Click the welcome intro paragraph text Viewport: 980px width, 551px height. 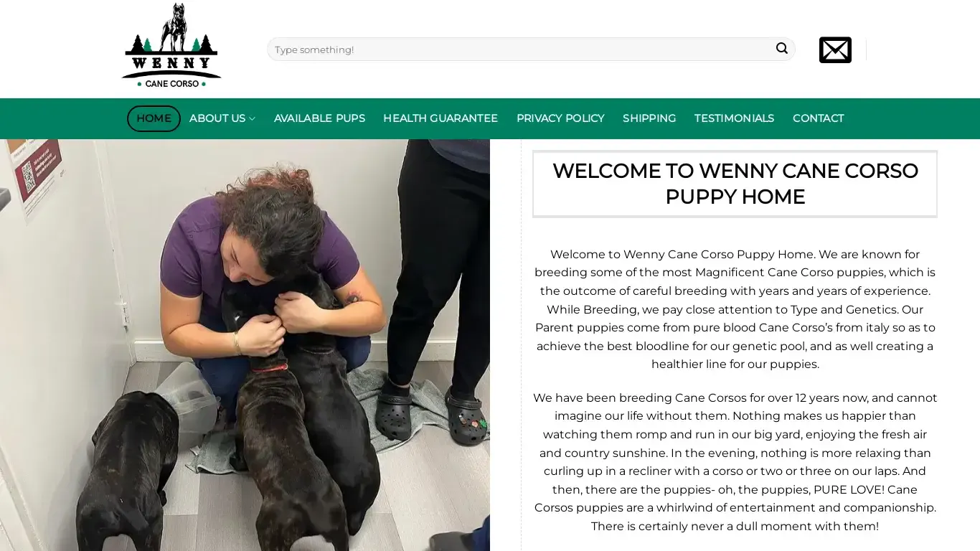[x=735, y=309]
